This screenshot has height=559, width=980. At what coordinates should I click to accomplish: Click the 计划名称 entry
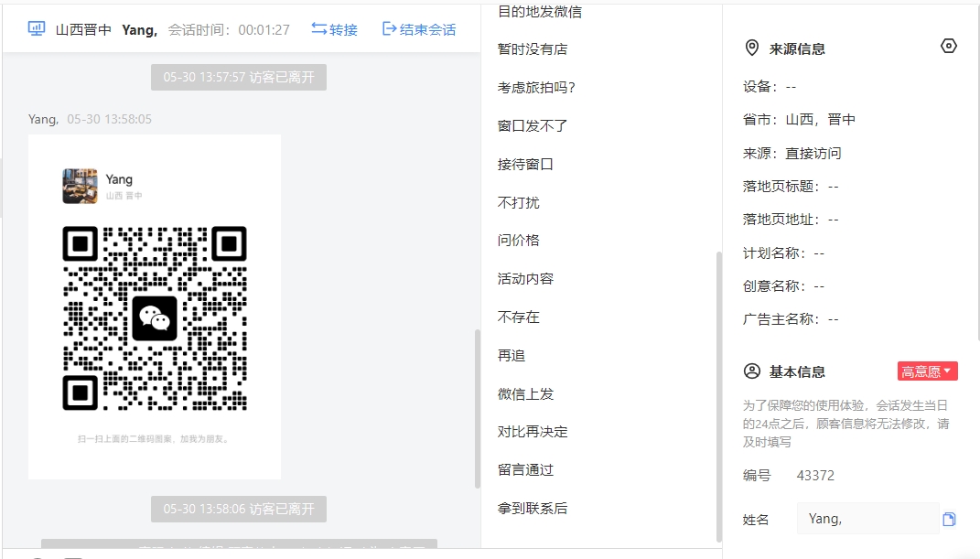784,253
